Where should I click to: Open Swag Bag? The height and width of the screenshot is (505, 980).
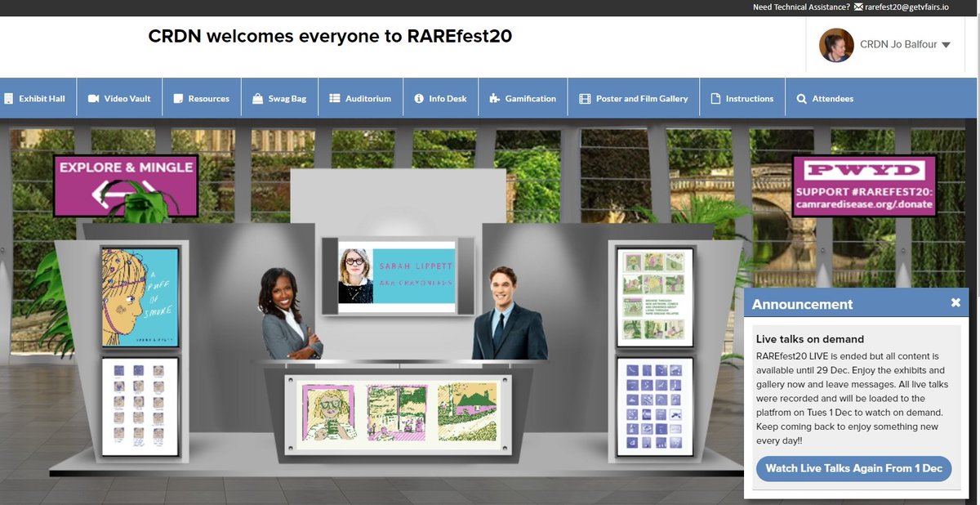tap(280, 99)
